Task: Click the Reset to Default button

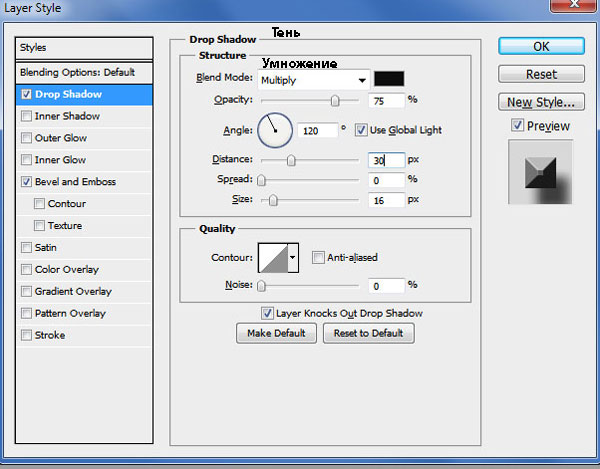Action: pos(368,333)
